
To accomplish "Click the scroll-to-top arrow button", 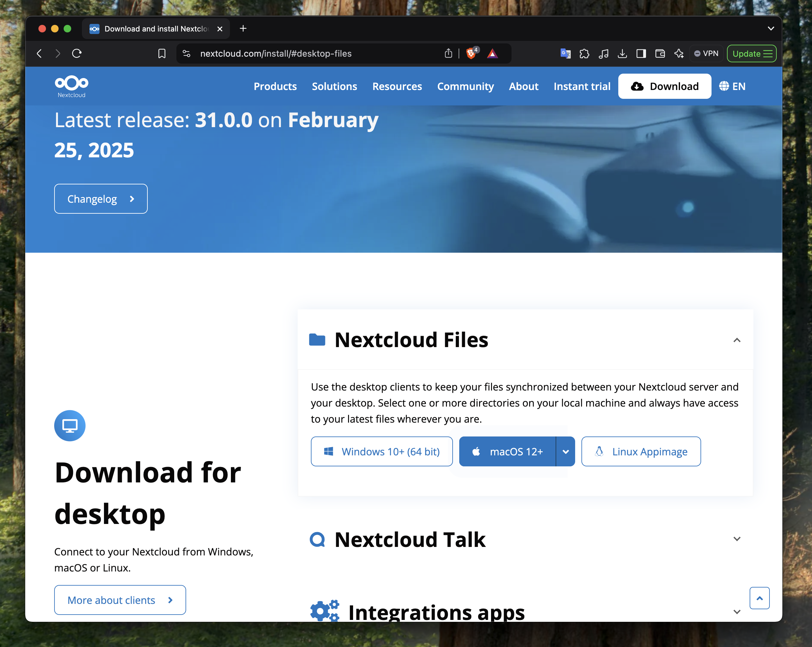I will coord(759,598).
